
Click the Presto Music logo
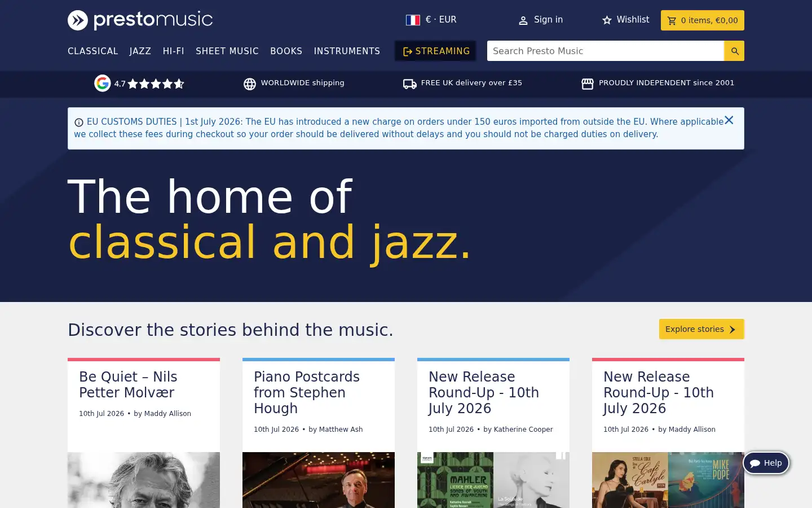(140, 20)
